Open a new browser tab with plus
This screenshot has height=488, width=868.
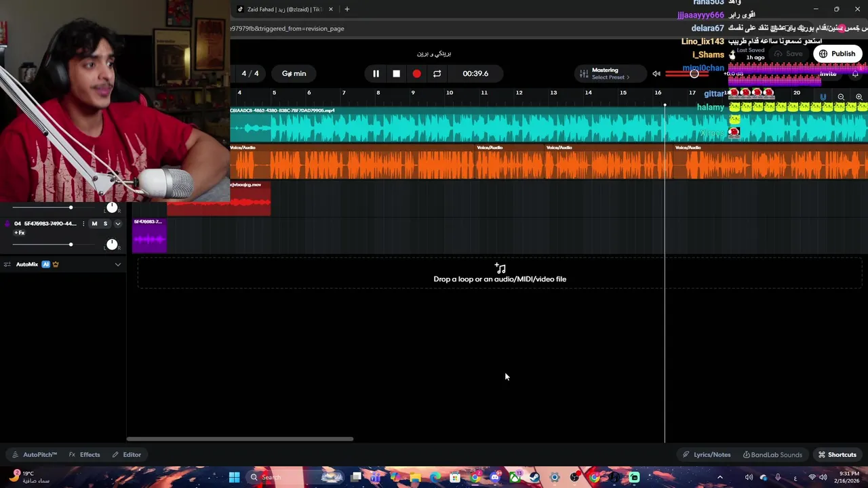[347, 9]
